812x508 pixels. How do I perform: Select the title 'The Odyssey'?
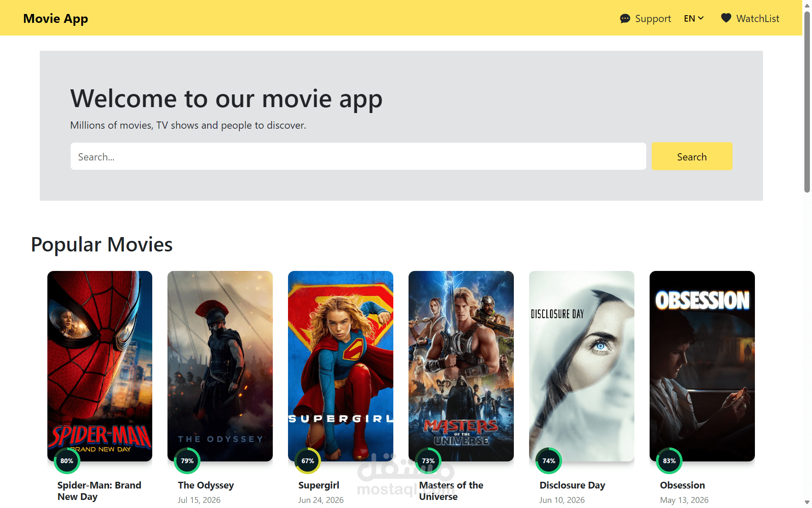(206, 485)
